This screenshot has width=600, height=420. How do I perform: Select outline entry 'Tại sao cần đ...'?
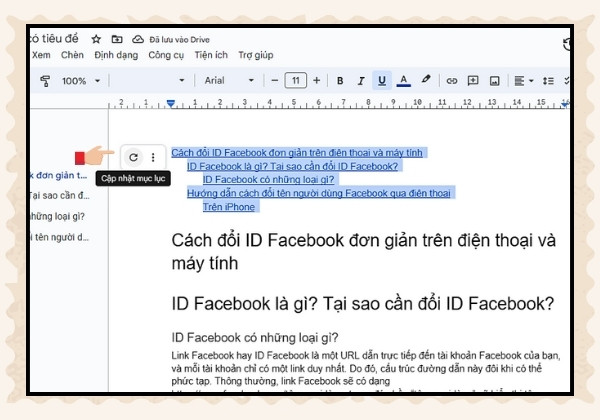[x=59, y=195]
